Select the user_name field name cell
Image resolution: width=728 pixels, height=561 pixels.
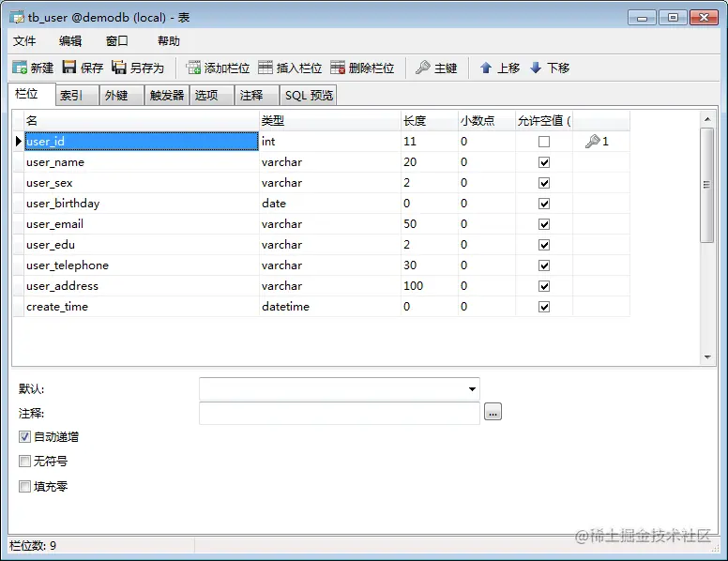pyautogui.click(x=142, y=162)
